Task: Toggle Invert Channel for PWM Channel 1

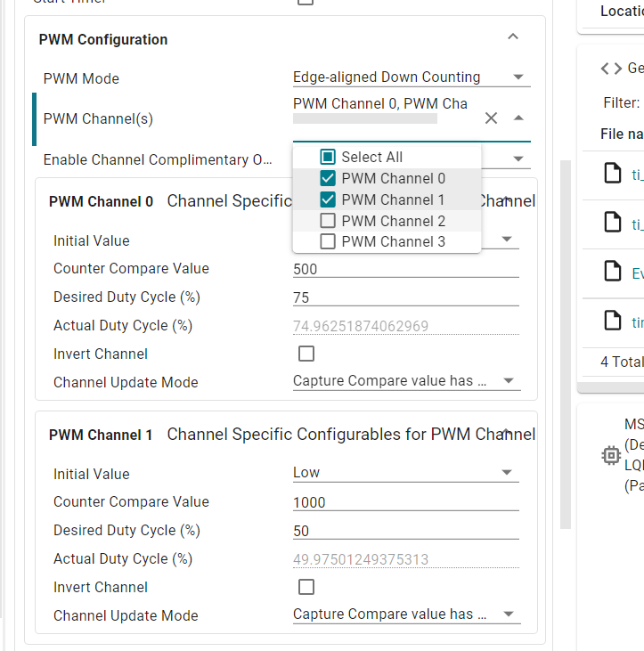Action: pyautogui.click(x=306, y=587)
